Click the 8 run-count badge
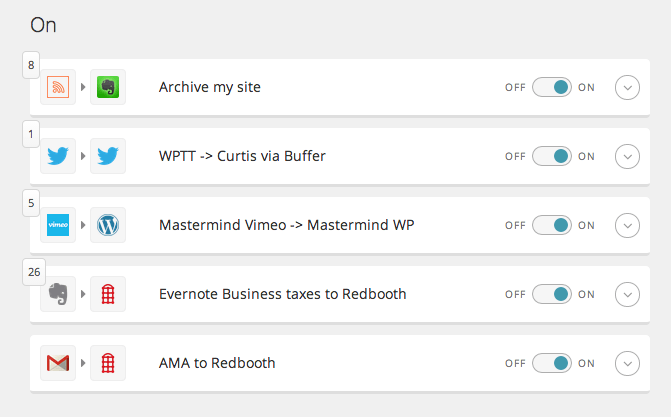The height and width of the screenshot is (417, 671). tap(31, 66)
